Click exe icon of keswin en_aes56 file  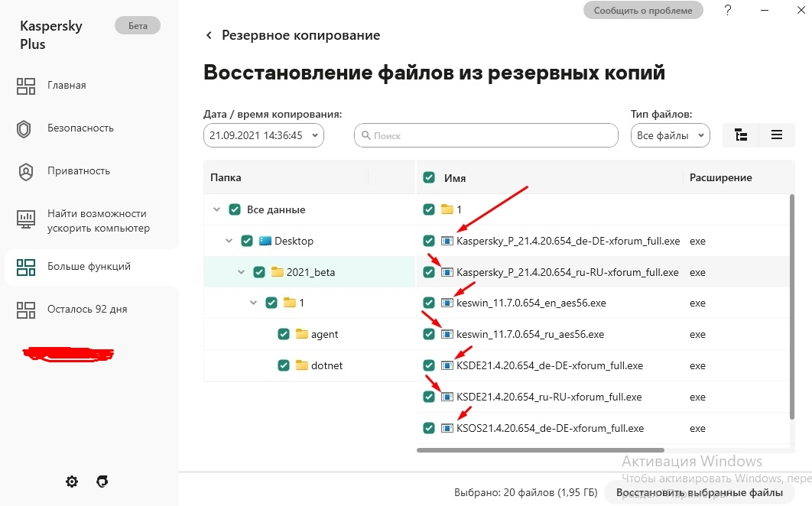click(x=447, y=303)
